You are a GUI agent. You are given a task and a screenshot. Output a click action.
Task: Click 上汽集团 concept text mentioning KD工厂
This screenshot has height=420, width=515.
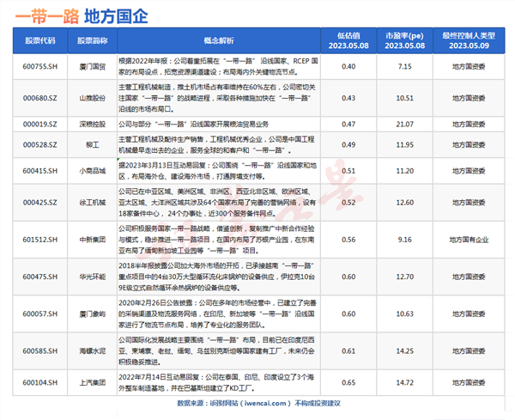coord(216,382)
